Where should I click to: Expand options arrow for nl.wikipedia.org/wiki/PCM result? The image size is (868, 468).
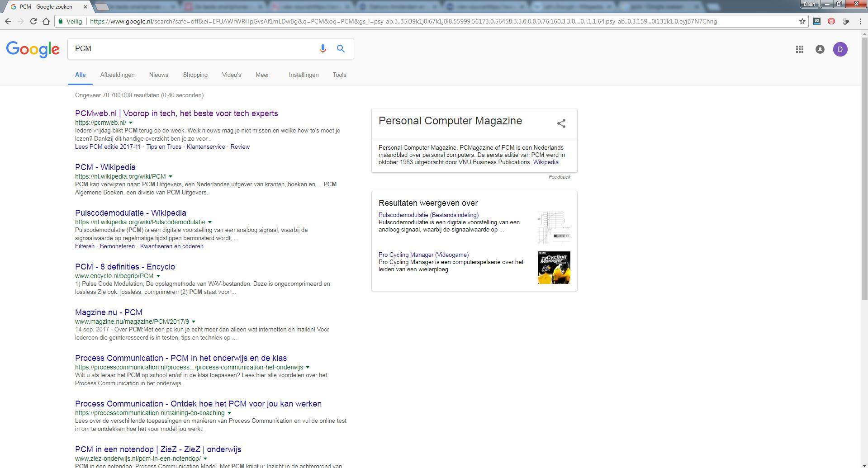pos(171,176)
